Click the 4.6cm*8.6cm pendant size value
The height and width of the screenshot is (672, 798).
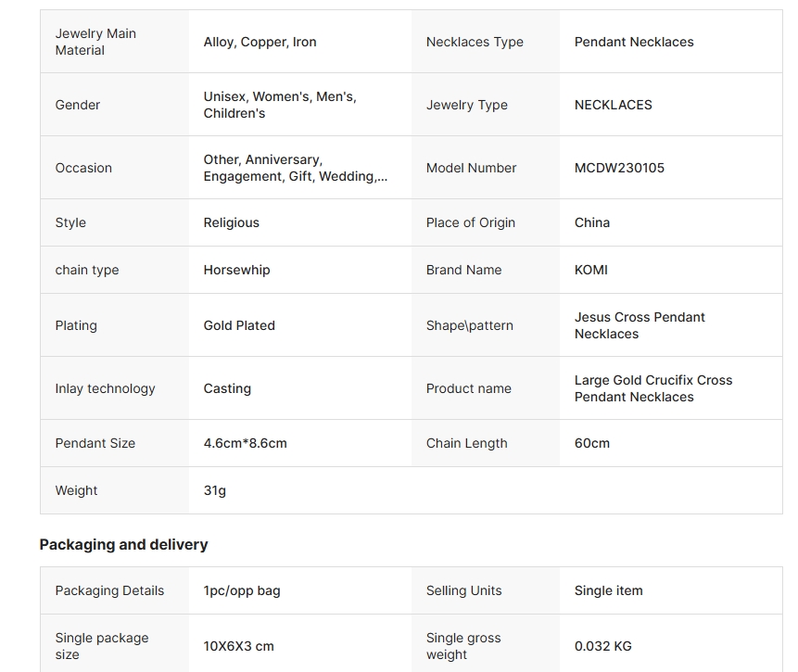tap(245, 443)
